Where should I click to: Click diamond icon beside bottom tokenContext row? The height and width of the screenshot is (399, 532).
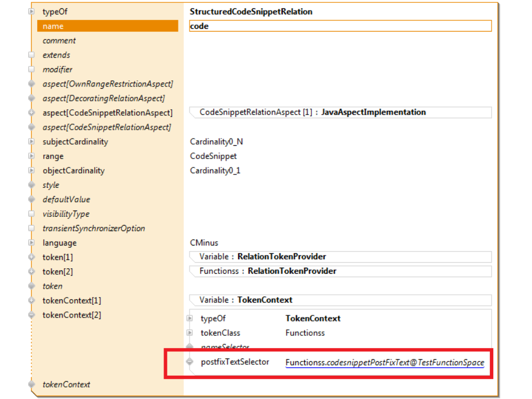coord(32,385)
